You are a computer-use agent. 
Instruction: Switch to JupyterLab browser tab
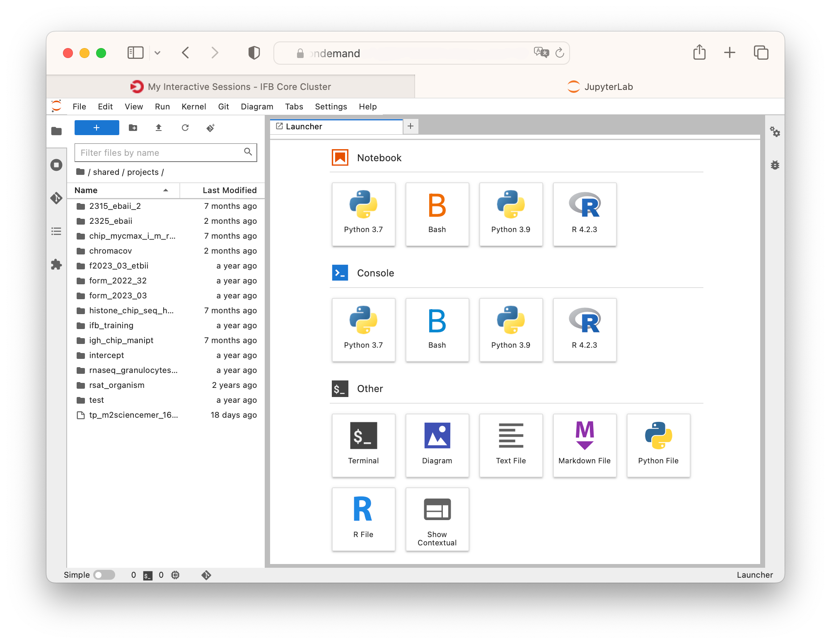599,87
